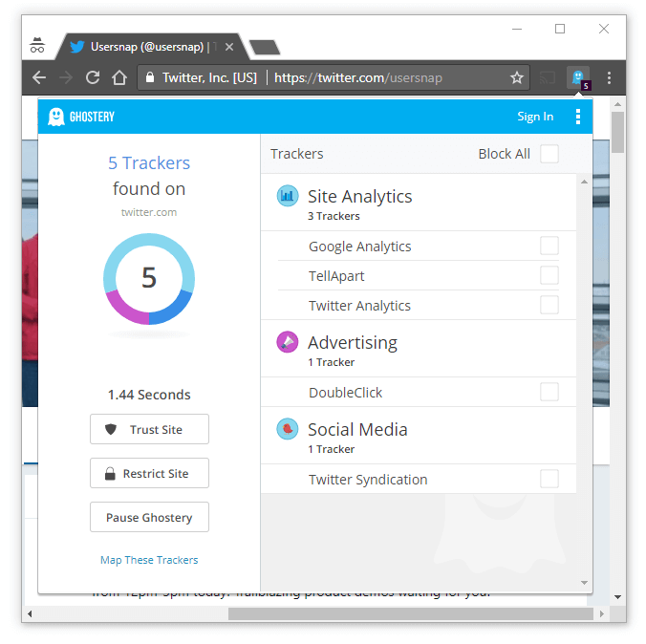The height and width of the screenshot is (644, 646).
Task: Click the Trust Site button
Action: (x=149, y=429)
